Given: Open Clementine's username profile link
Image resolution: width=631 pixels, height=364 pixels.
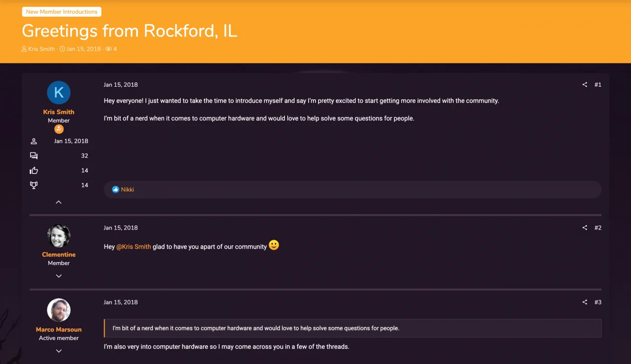Looking at the screenshot, I should (x=59, y=255).
